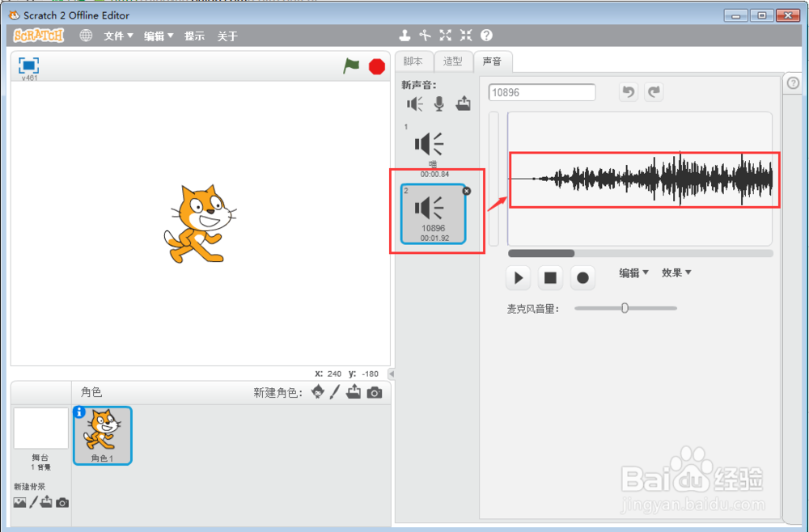Stop the sound playback

point(550,278)
